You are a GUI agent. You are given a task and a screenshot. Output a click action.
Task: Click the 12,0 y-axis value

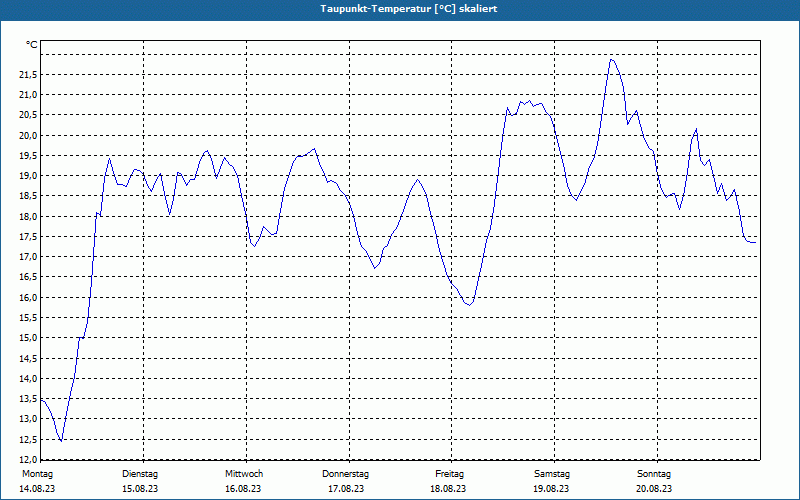point(28,459)
